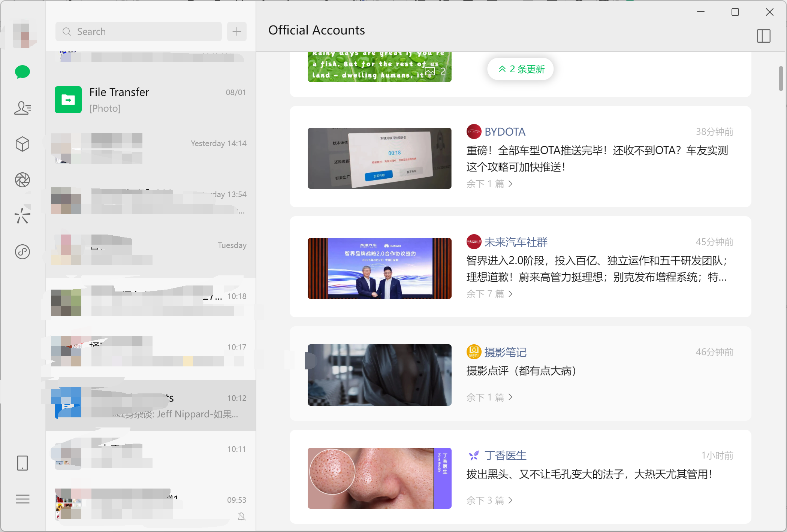This screenshot has width=787, height=532.
Task: Open the chat timestamped 10:12
Action: tap(151, 405)
